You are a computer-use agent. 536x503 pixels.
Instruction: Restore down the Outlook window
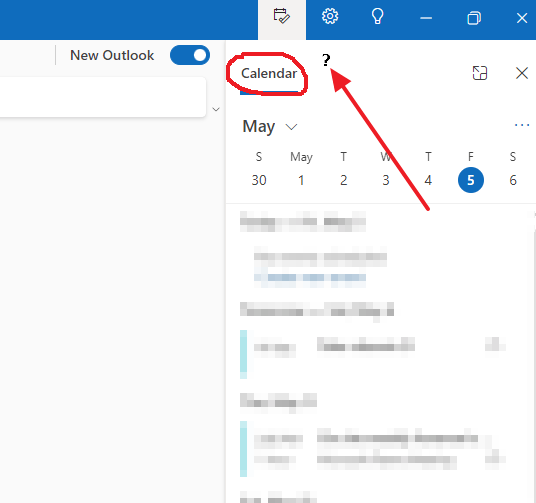coord(474,18)
